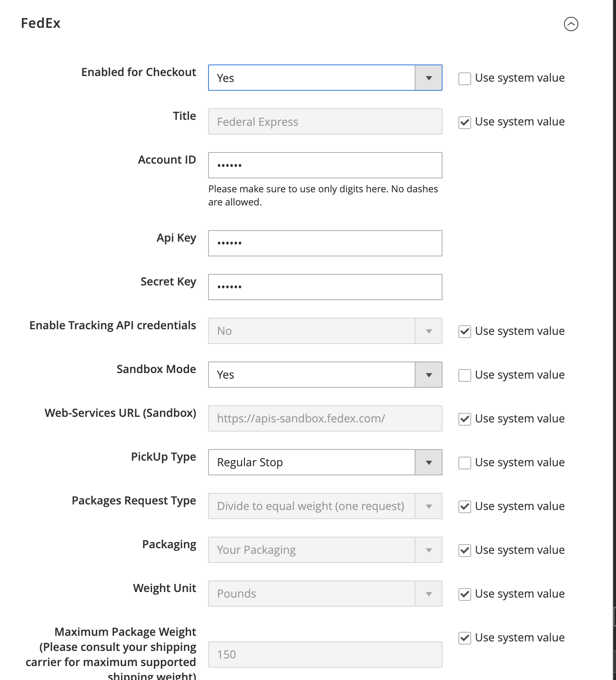Focus the Account ID input field
The height and width of the screenshot is (680, 616).
325,165
